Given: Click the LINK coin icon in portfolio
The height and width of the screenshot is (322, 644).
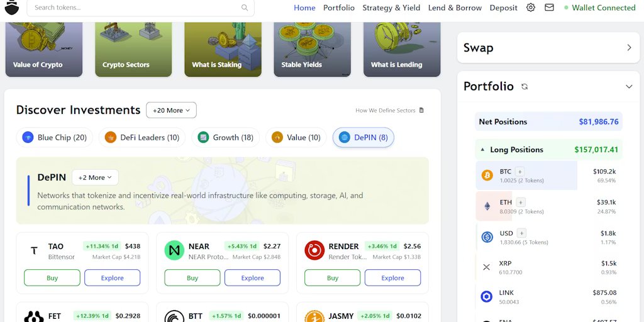Looking at the screenshot, I should tap(486, 297).
